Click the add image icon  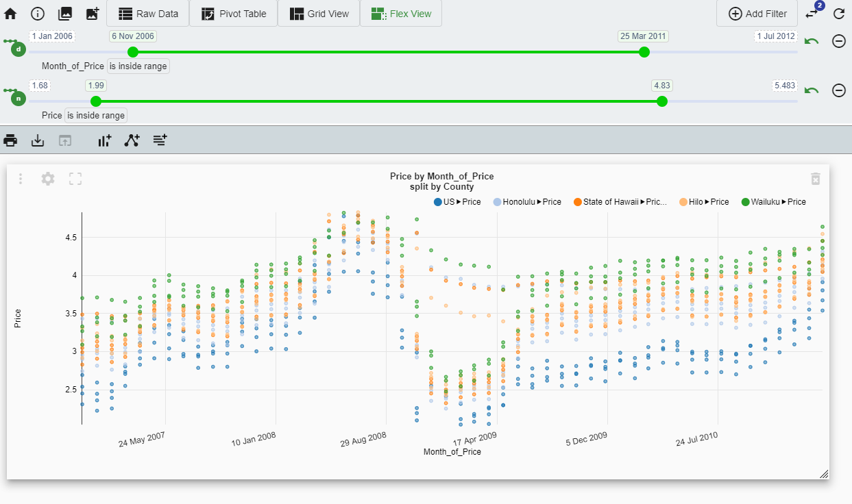point(93,14)
